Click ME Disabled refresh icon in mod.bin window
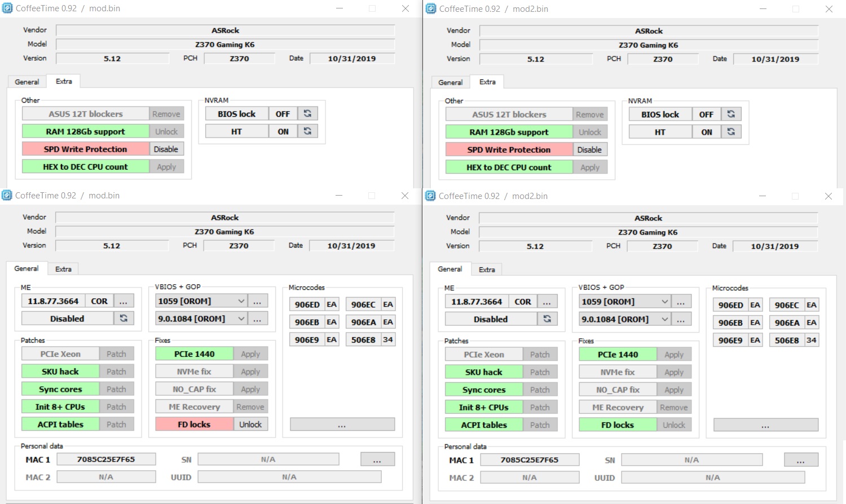This screenshot has height=504, width=846. [x=124, y=319]
